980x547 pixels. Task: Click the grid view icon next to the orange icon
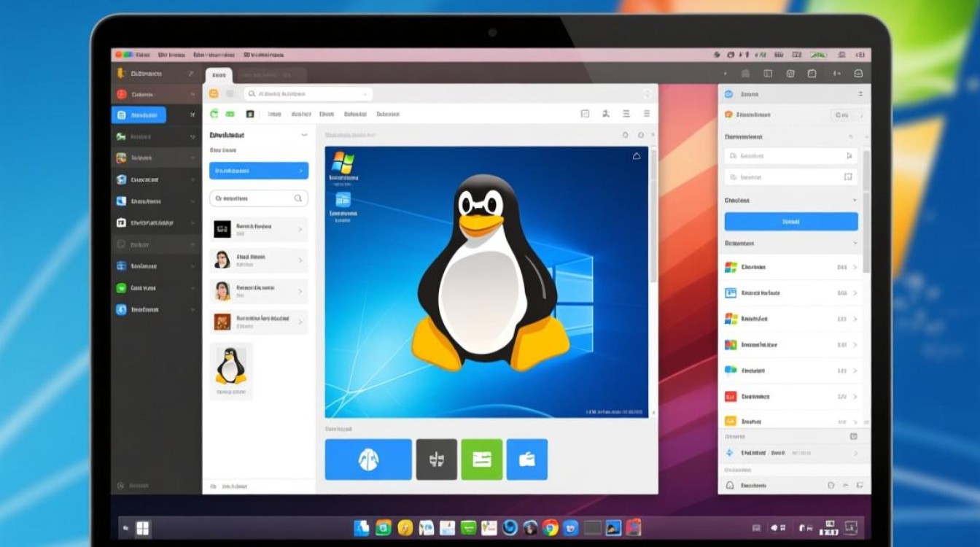click(230, 93)
